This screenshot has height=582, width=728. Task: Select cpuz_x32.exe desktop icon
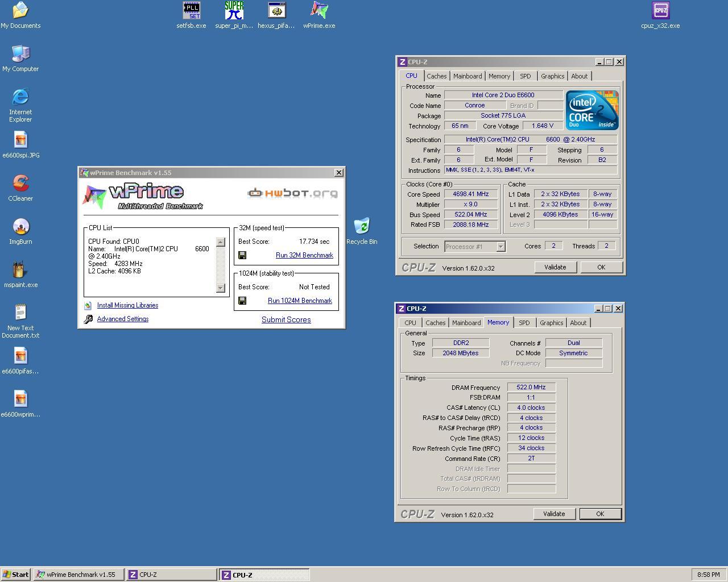[660, 15]
